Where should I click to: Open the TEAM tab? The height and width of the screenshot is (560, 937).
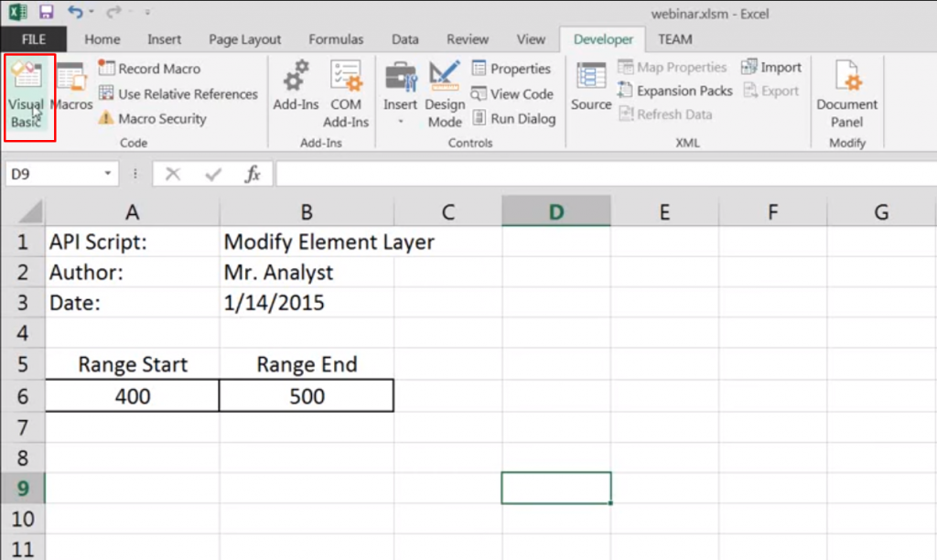[675, 39]
